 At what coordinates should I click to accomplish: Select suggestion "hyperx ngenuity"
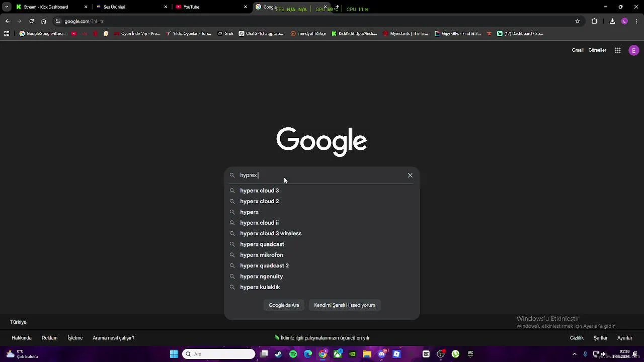click(322, 277)
